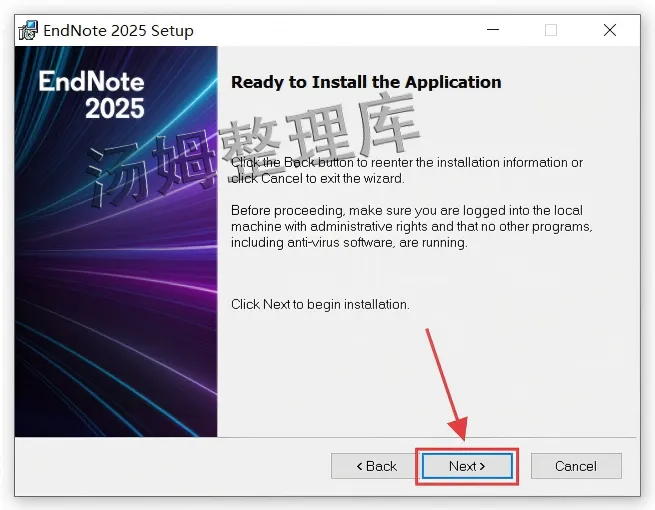Click the paragraph beginning 'Before proceeding, make sure'
The height and width of the screenshot is (510, 655).
tap(411, 226)
